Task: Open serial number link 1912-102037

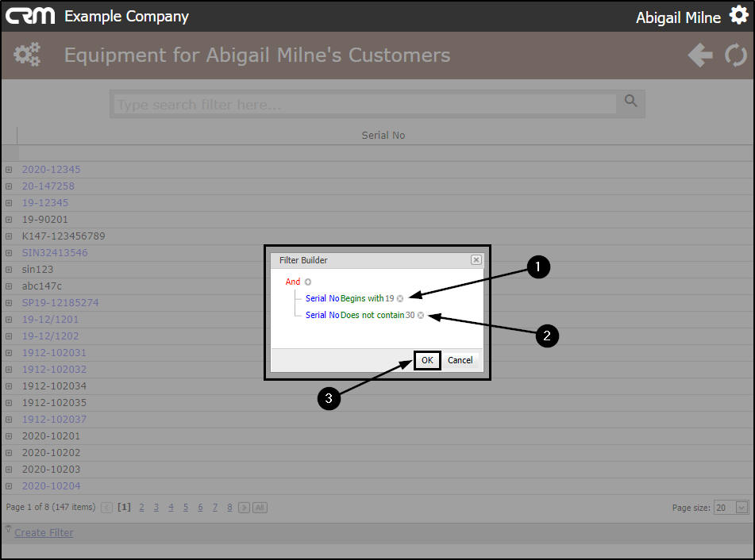Action: (x=55, y=419)
